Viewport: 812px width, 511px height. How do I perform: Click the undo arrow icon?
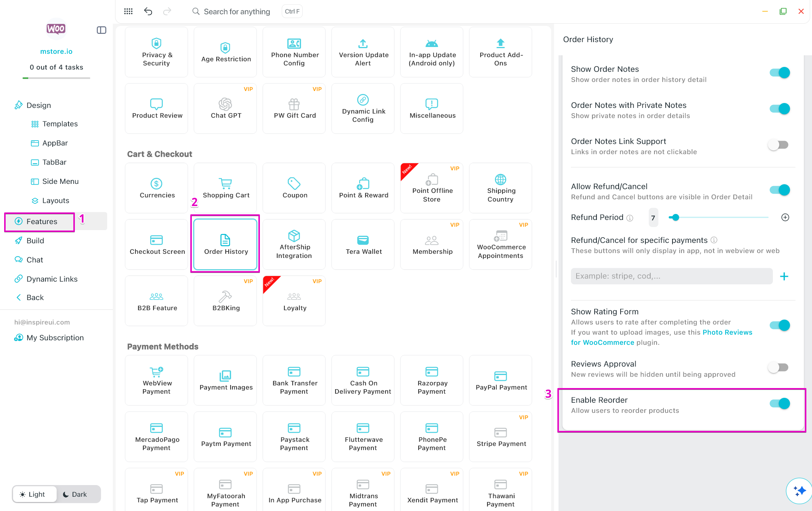(x=148, y=11)
